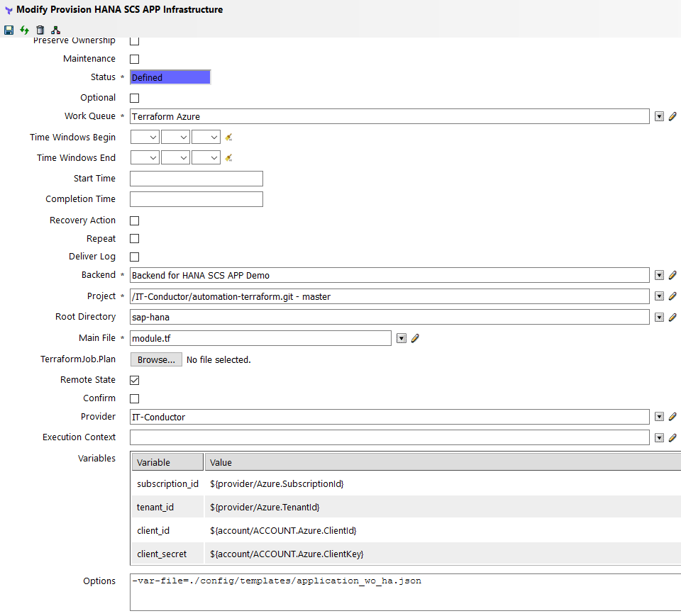Click into the Completion Time field

tap(196, 199)
